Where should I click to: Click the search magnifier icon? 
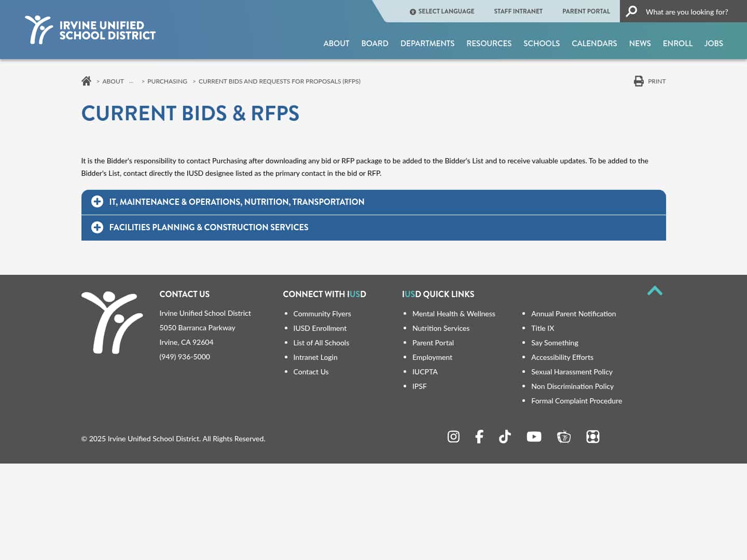pos(631,11)
